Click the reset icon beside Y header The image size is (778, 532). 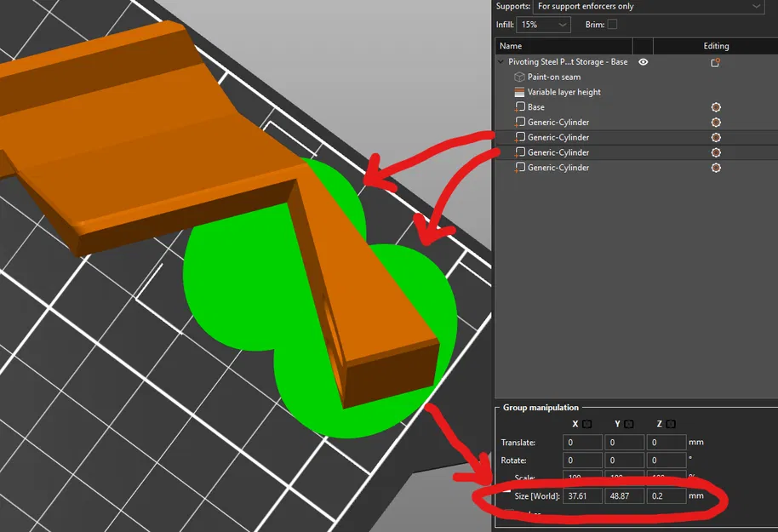point(629,424)
